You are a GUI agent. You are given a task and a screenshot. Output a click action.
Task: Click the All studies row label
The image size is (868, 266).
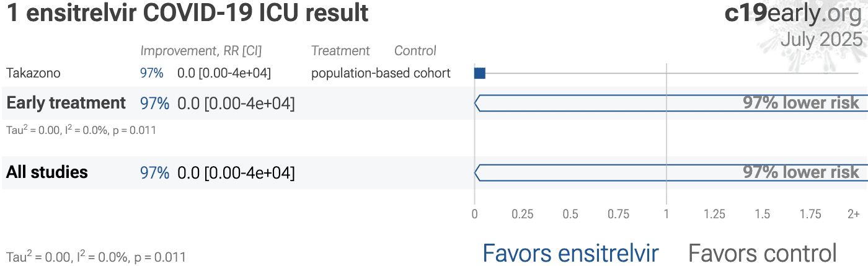[x=47, y=172]
